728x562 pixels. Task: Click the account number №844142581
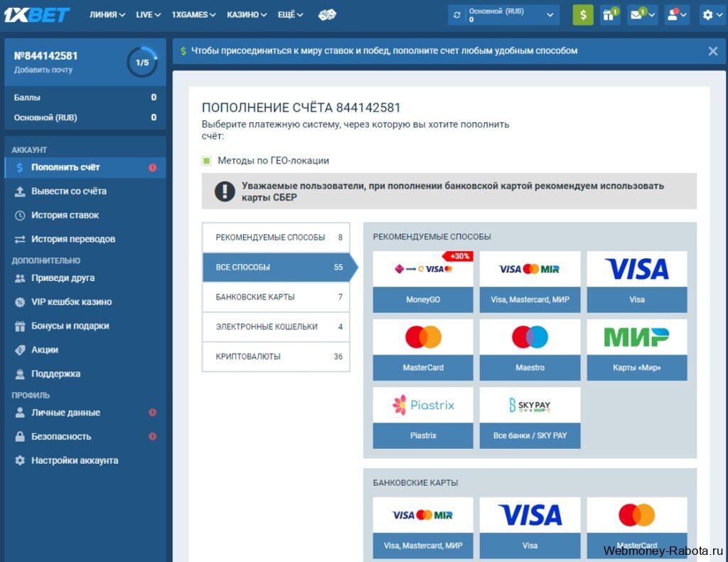[x=45, y=56]
